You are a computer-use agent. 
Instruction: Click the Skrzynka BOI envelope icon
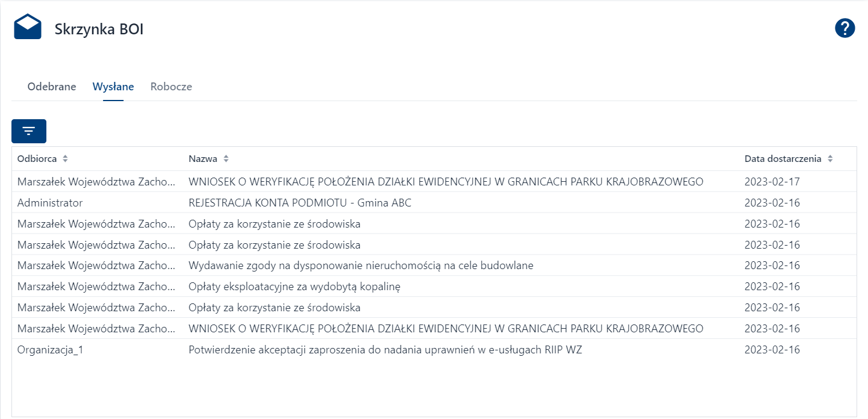pos(27,26)
